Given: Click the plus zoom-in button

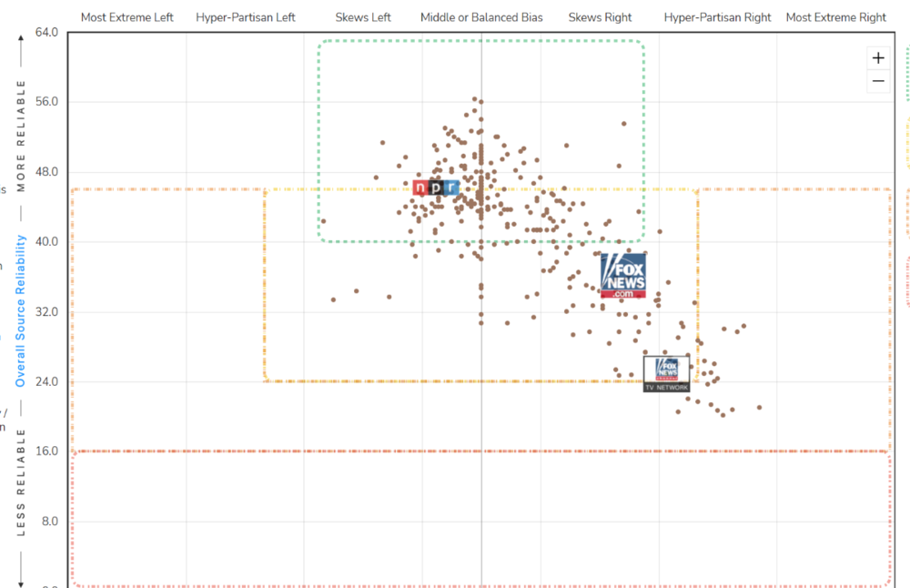Looking at the screenshot, I should tap(878, 57).
